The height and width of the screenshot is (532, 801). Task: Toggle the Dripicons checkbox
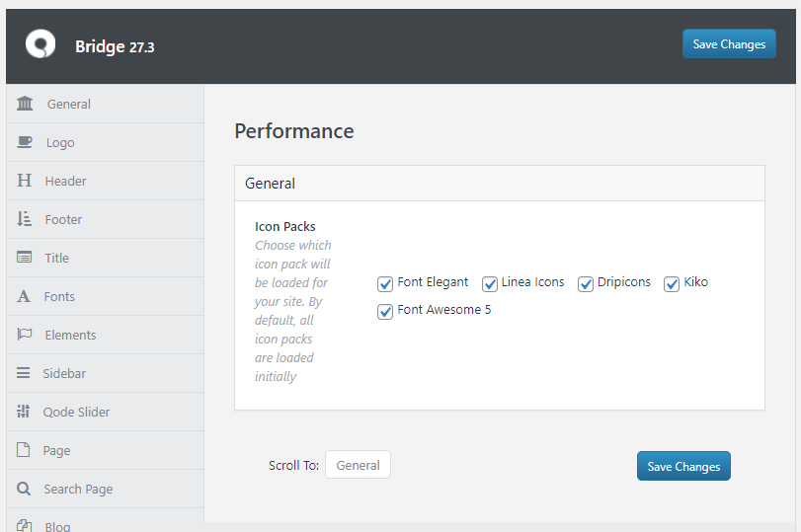586,284
